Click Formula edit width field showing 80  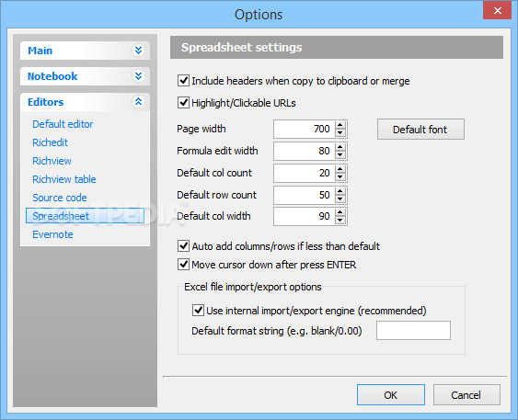(x=305, y=151)
